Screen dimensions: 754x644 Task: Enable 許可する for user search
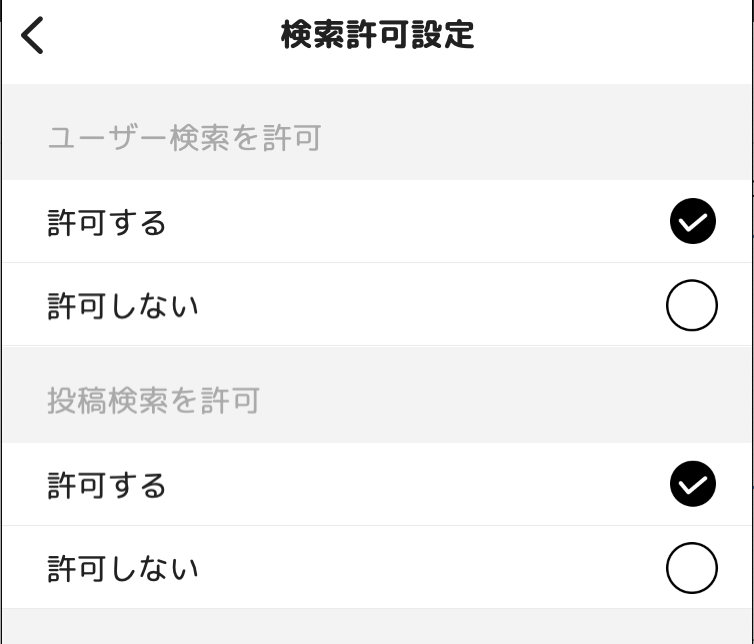pos(377,221)
